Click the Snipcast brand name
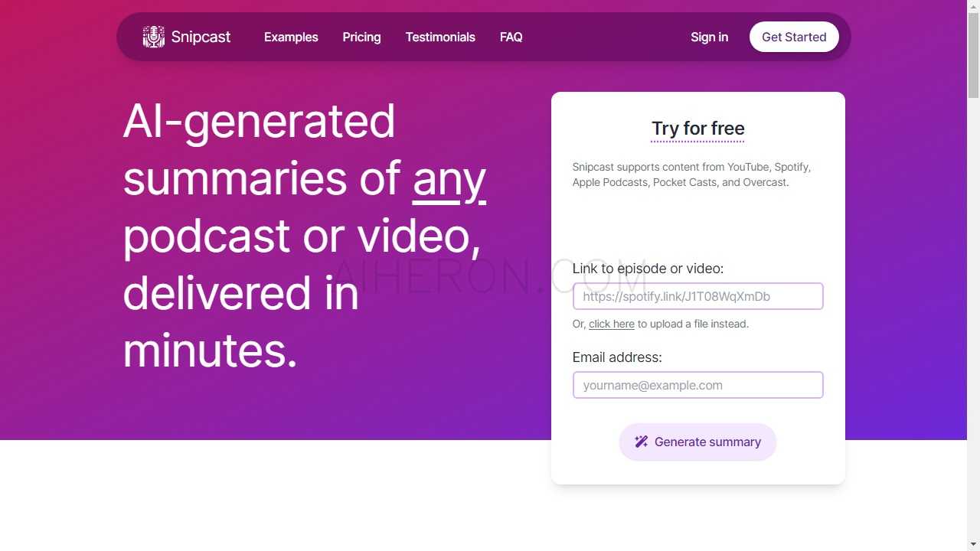980x551 pixels. point(201,37)
